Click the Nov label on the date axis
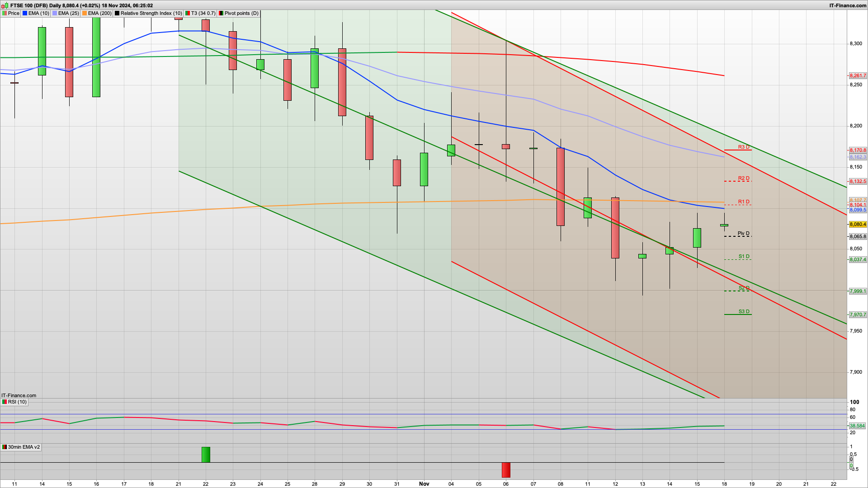 (x=424, y=483)
